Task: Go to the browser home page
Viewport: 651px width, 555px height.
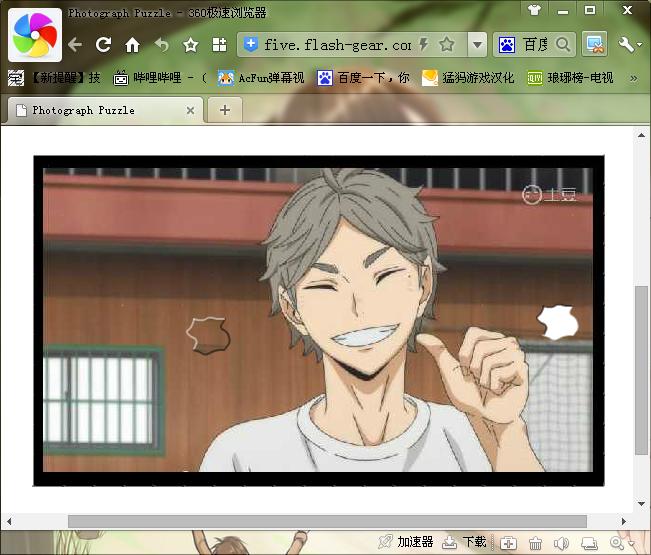Action: [132, 45]
